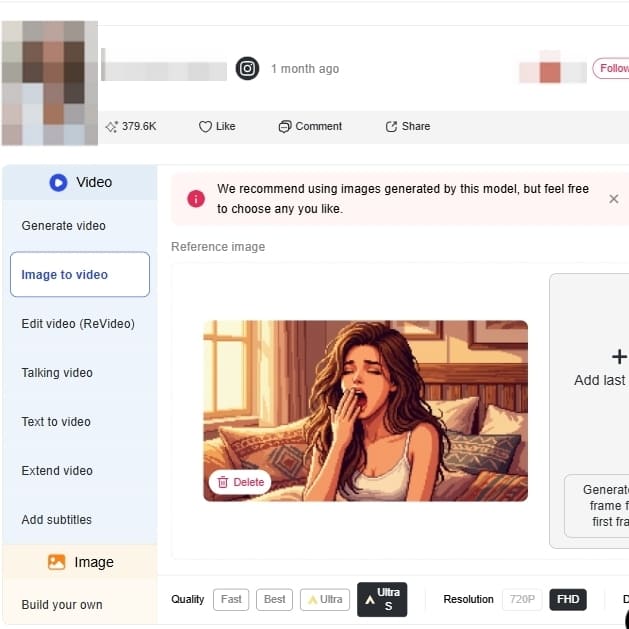Click the Share button
The height and width of the screenshot is (629, 629).
(408, 127)
